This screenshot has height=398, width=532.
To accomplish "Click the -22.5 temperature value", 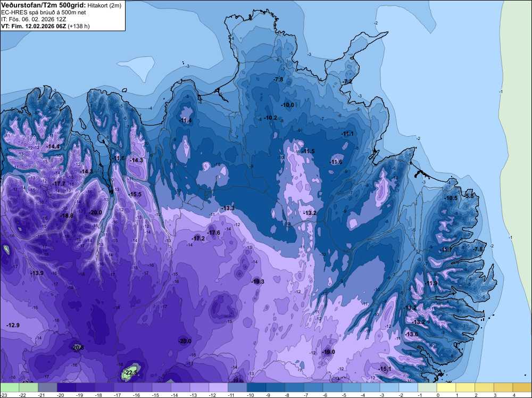I will 131,372.
